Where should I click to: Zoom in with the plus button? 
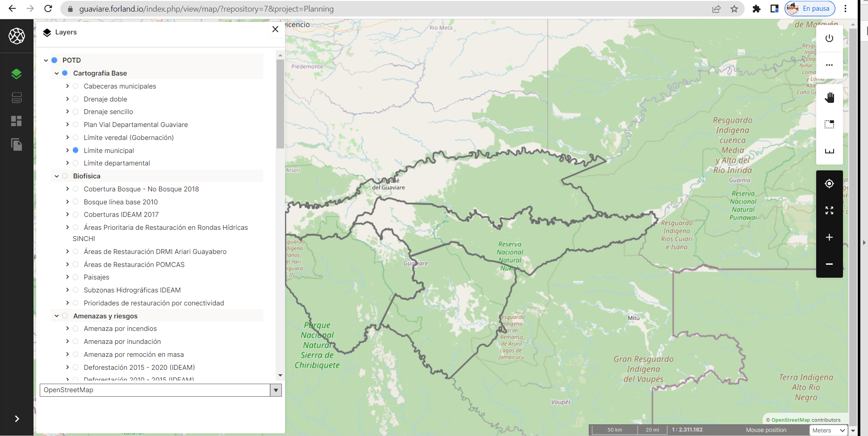(x=829, y=237)
